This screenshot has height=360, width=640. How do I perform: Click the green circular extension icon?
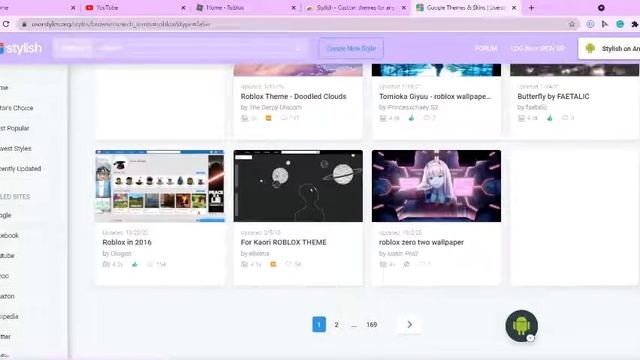(620, 24)
